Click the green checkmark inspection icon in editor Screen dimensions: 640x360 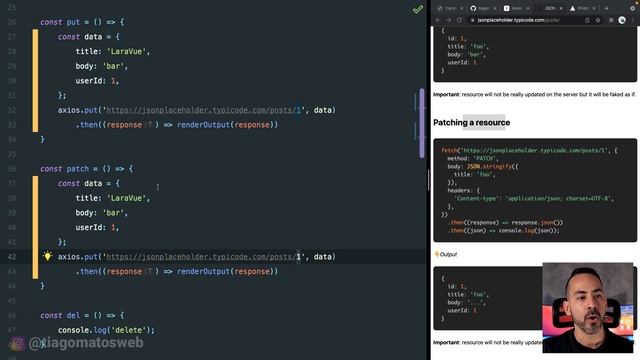[418, 9]
